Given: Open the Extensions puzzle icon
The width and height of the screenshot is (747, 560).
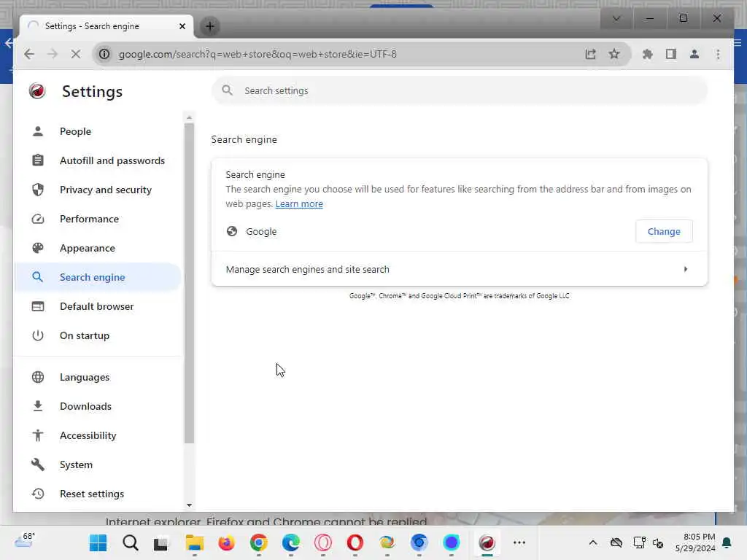Looking at the screenshot, I should click(647, 54).
